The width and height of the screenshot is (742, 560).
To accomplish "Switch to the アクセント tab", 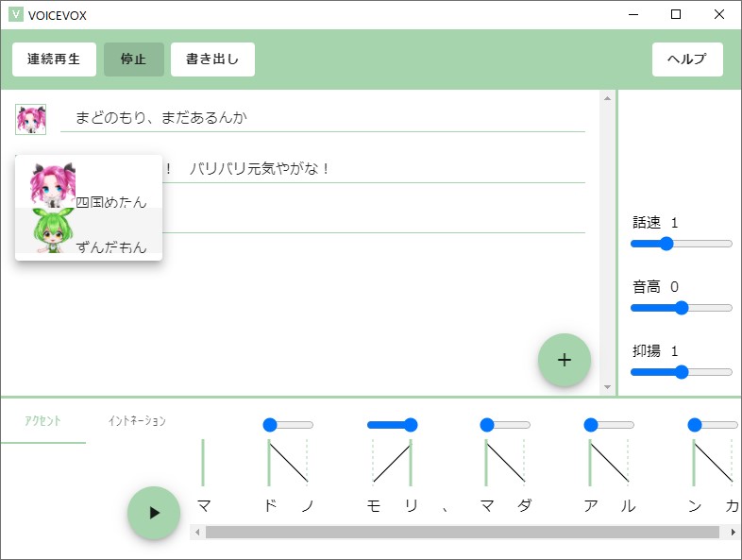I will (43, 421).
